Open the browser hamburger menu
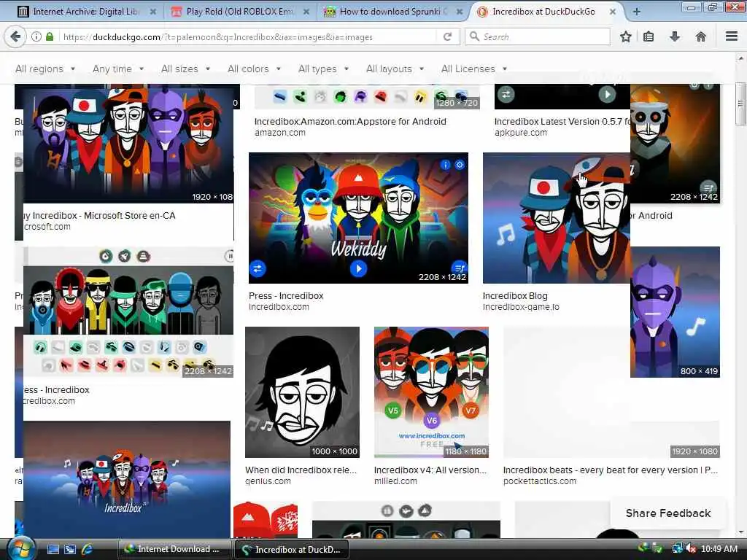Viewport: 747px width, 560px height. tap(732, 36)
